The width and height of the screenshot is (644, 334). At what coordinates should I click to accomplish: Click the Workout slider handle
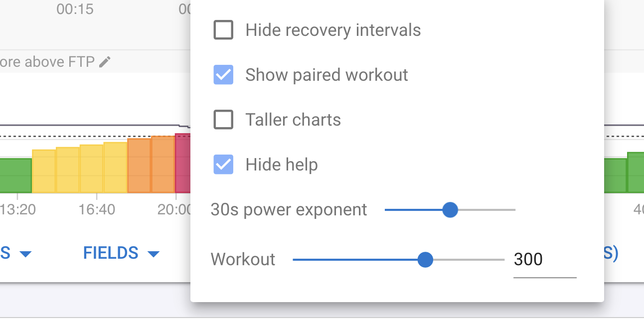[425, 260]
